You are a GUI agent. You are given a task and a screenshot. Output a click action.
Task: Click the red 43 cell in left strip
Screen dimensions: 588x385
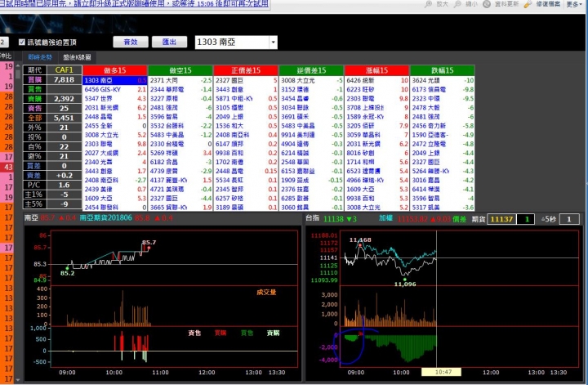(7, 167)
